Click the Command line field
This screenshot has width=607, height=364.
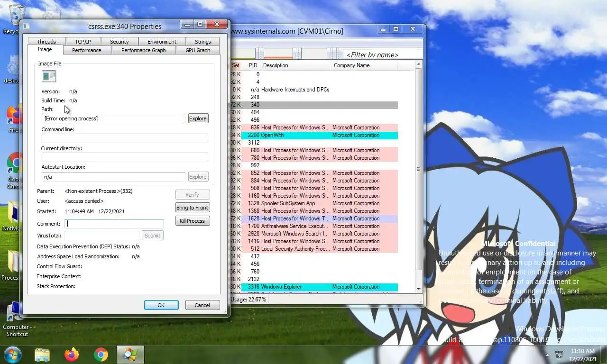pos(125,138)
